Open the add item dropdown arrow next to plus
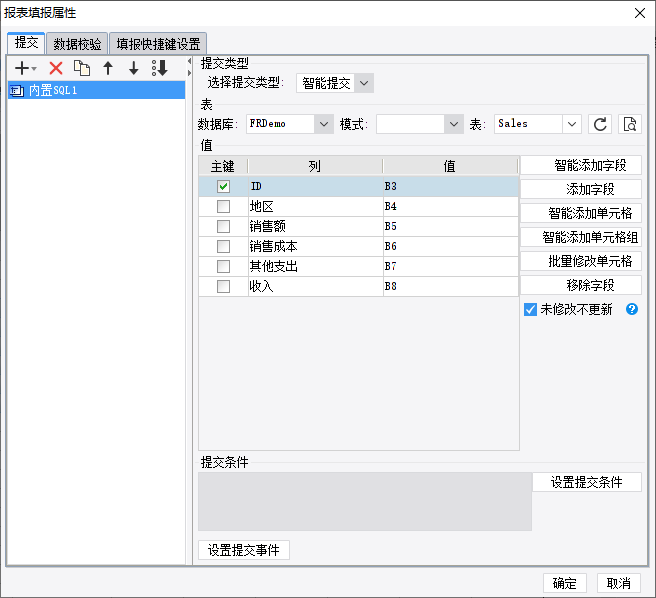The height and width of the screenshot is (598, 656). click(x=34, y=68)
